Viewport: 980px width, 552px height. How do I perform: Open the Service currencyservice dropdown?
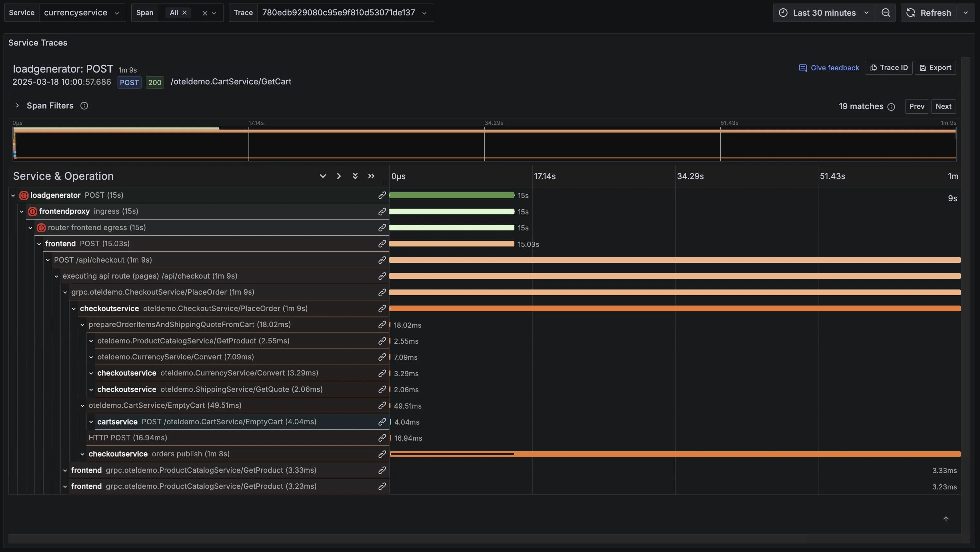(82, 13)
